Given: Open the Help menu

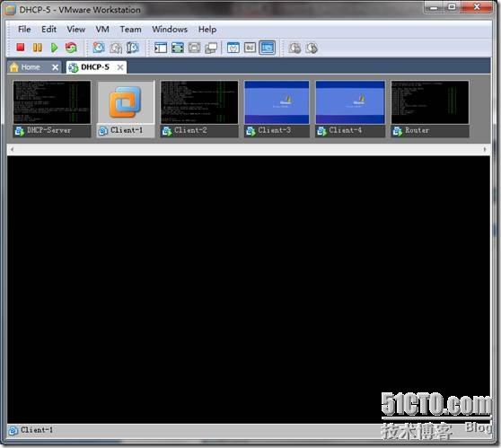Looking at the screenshot, I should coord(207,30).
